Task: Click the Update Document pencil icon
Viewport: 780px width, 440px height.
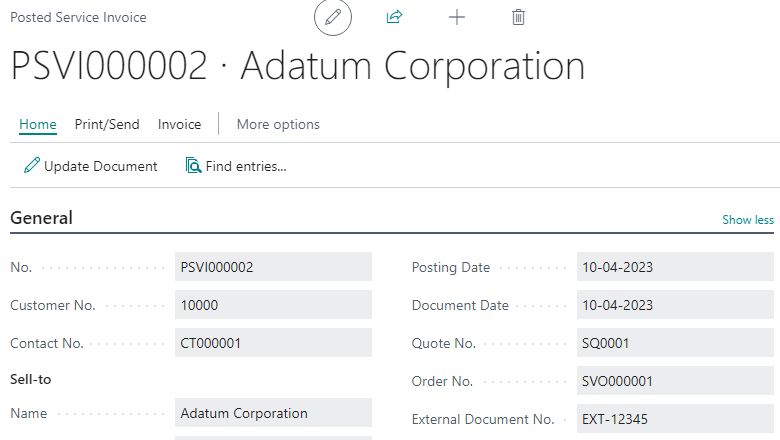Action: click(x=31, y=166)
